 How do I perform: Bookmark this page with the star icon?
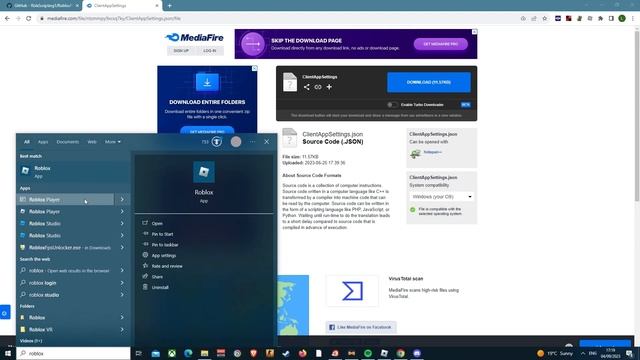pos(544,18)
